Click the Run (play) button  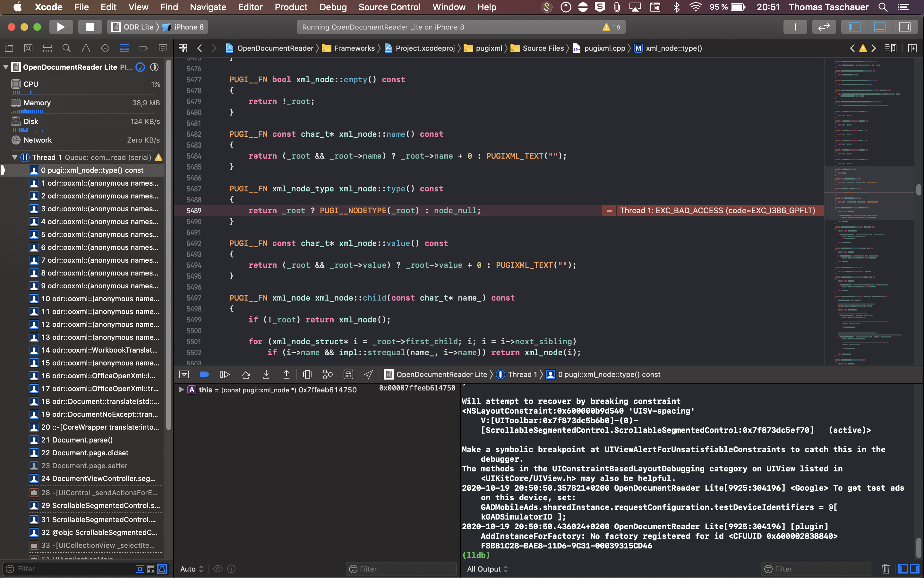(61, 27)
